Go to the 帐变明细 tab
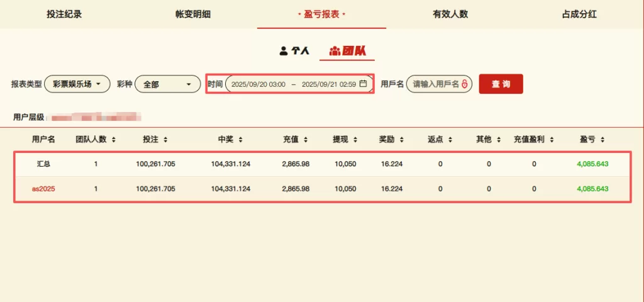Screen dimensions: 644x302 click(193, 14)
